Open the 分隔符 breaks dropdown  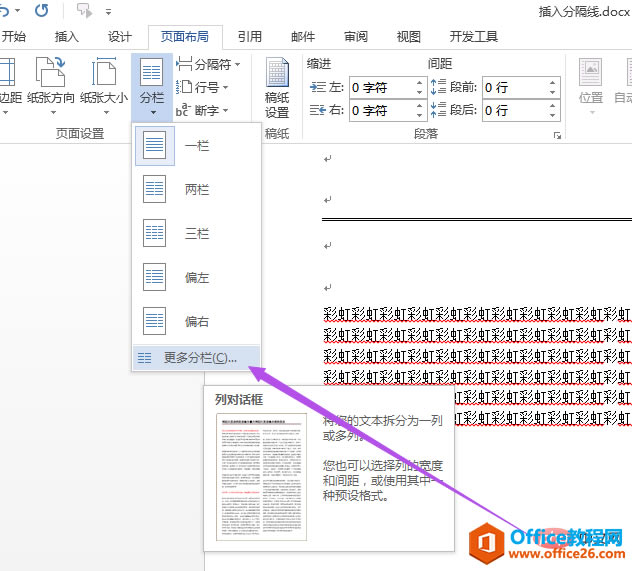(x=208, y=64)
